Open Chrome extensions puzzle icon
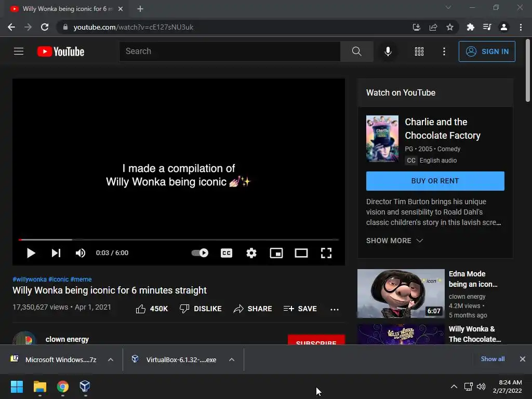This screenshot has width=532, height=399. pos(470,27)
